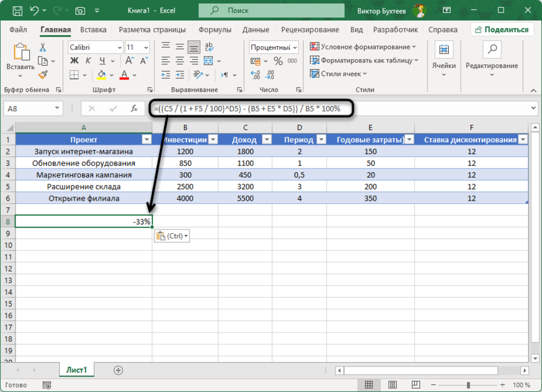Switch to the Вставка tab
This screenshot has width=542, height=392.
tap(93, 30)
